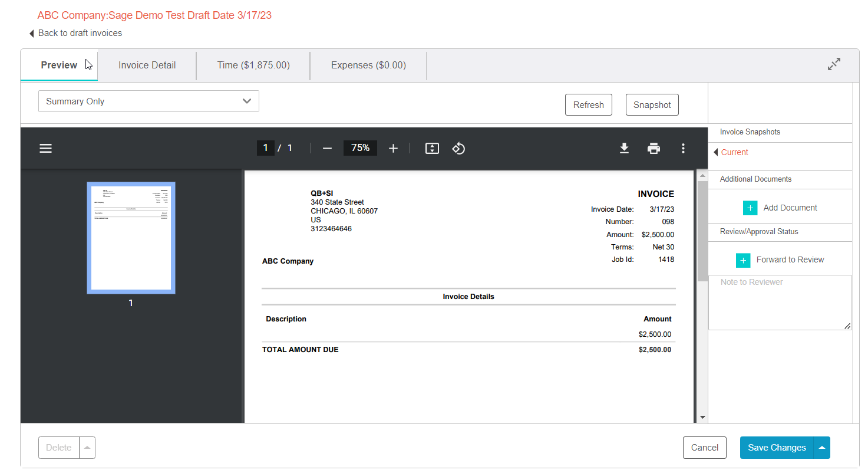This screenshot has width=868, height=473.
Task: Open the PDF viewer more actions menu
Action: point(683,148)
